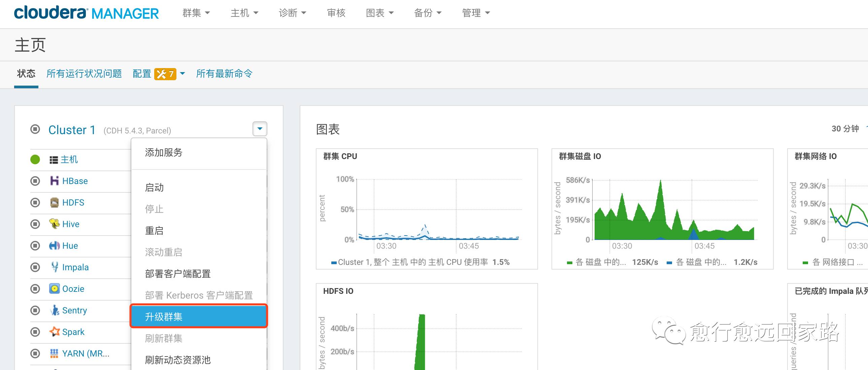Click the green health icon for 主机

click(35, 159)
